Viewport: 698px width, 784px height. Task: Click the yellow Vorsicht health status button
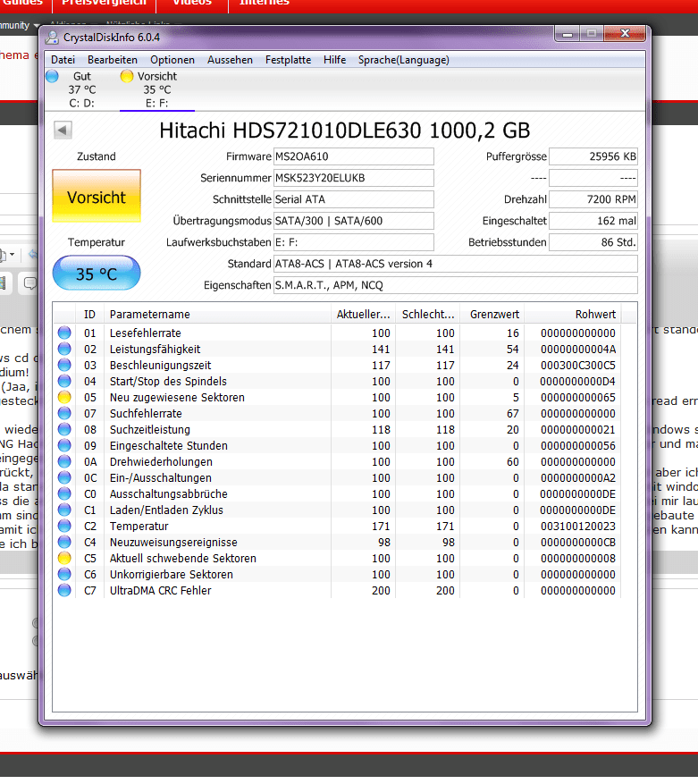coord(97,196)
